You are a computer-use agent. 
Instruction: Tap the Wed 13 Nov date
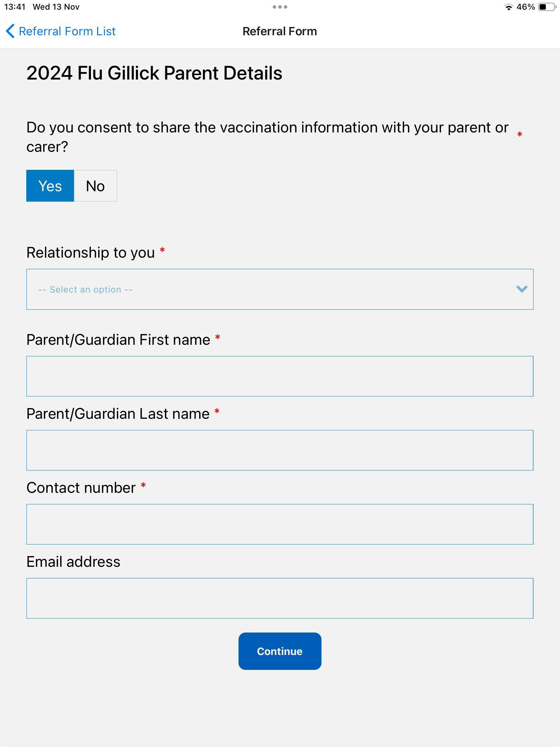(x=56, y=7)
